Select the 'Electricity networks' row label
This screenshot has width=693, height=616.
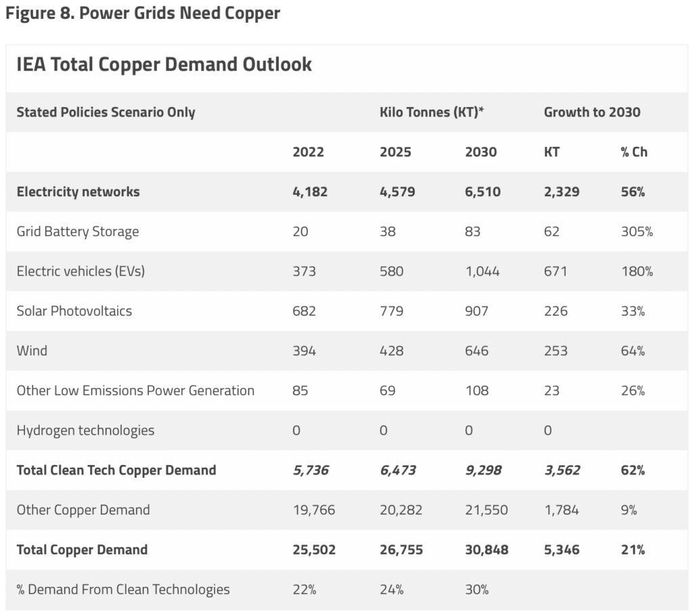pos(79,192)
